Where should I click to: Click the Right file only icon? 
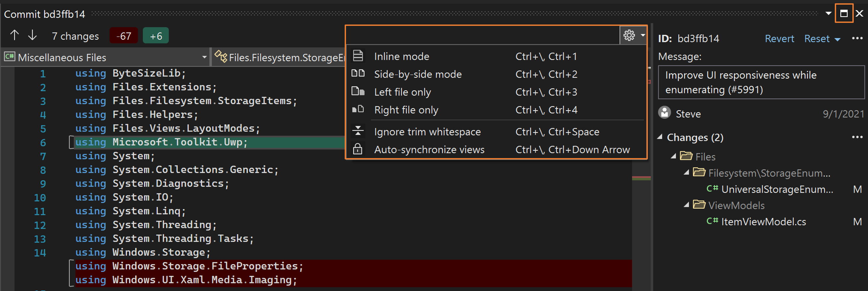click(x=358, y=109)
